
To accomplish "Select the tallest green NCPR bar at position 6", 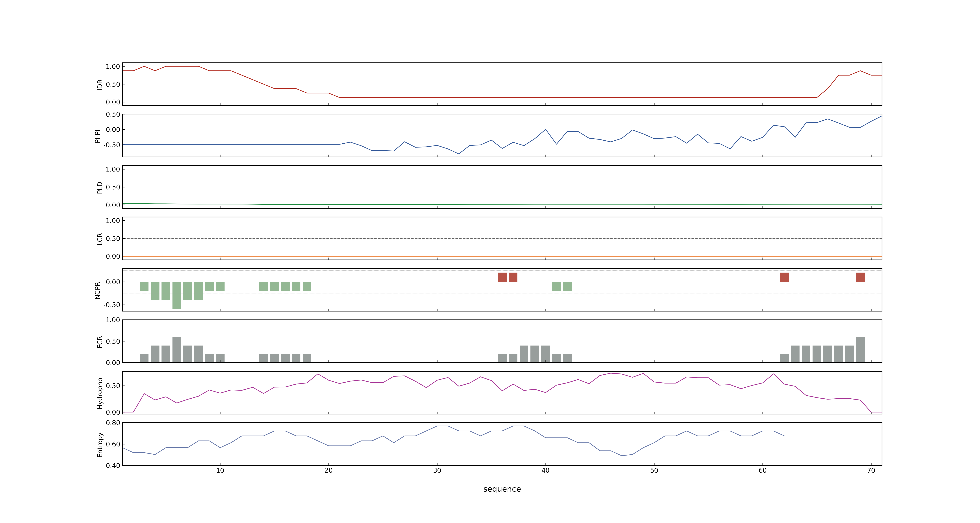I will click(177, 295).
